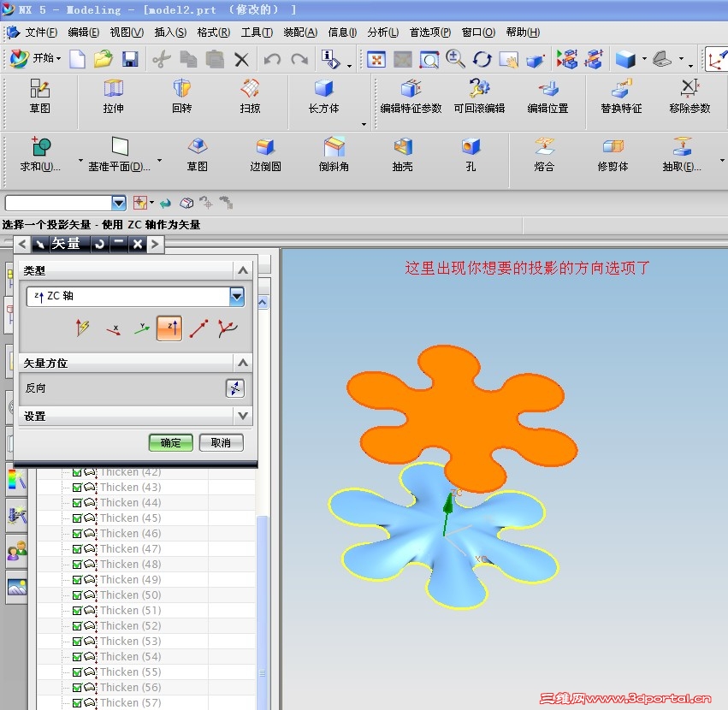Select the Block (长方体) tool

pos(323,96)
